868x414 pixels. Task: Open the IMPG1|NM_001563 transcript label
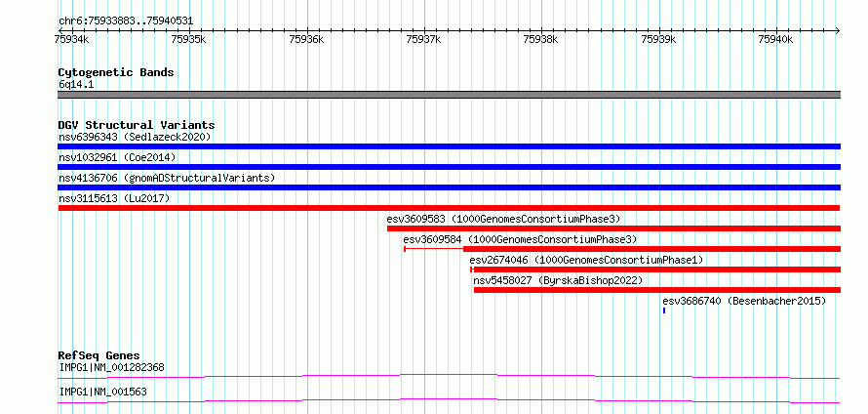[x=103, y=393]
